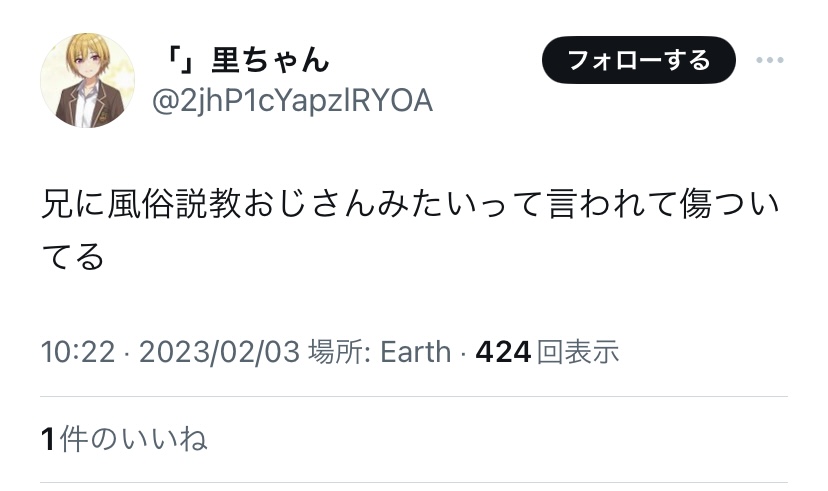Click the 424 view count number

[x=503, y=352]
